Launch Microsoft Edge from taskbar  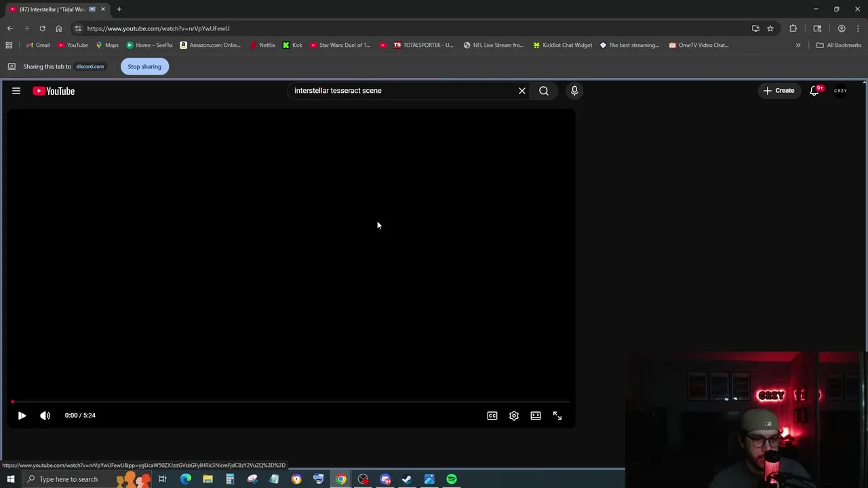(186, 479)
